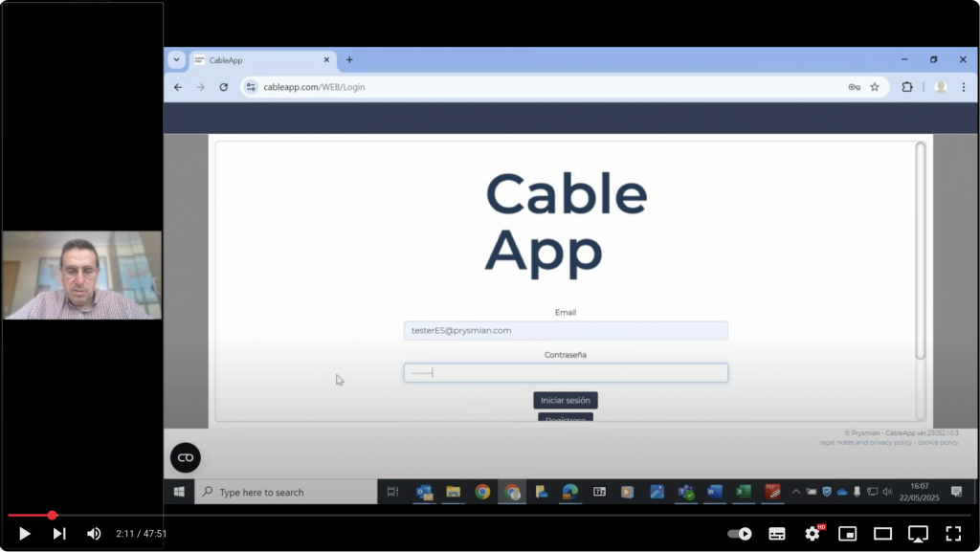This screenshot has height=552, width=980.
Task: Open the OneDrive cloud tray icon
Action: point(842,492)
